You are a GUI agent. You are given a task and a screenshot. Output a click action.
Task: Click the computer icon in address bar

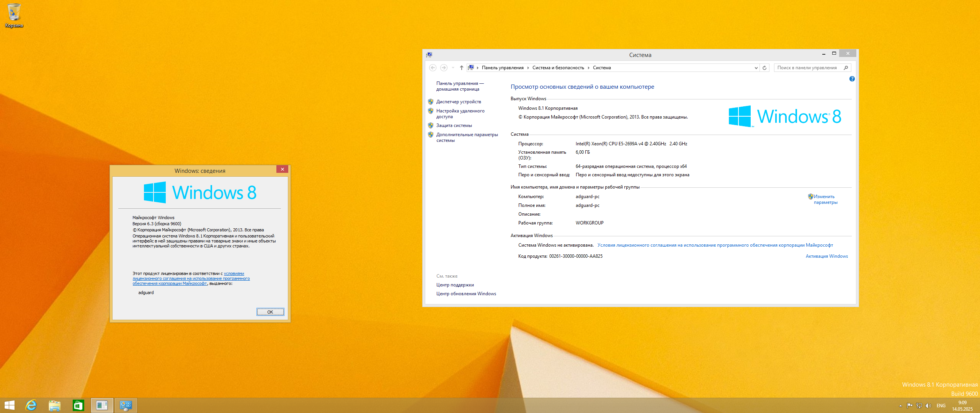(x=471, y=68)
